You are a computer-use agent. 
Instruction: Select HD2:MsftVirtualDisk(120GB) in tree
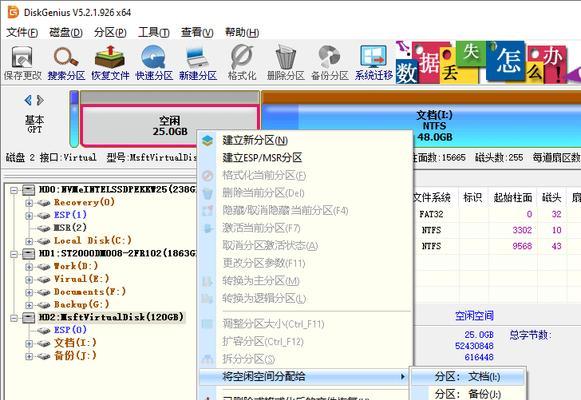tap(111, 317)
